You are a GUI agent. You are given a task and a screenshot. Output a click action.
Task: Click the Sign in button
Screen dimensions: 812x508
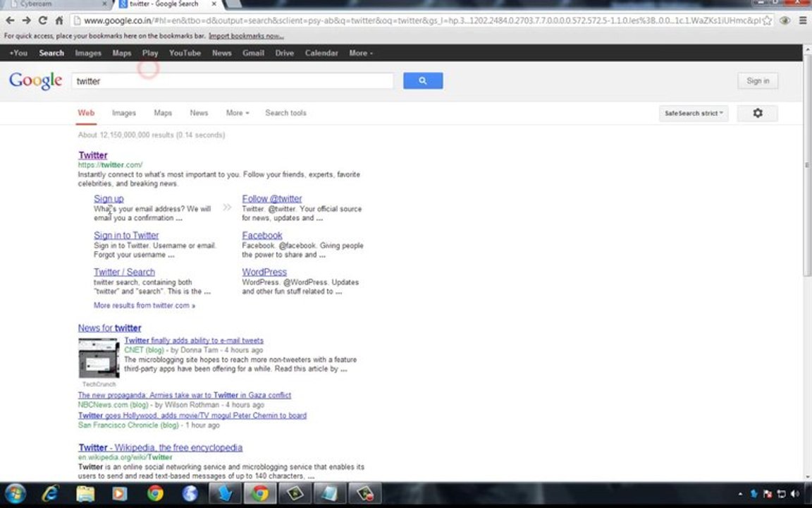[x=758, y=81]
